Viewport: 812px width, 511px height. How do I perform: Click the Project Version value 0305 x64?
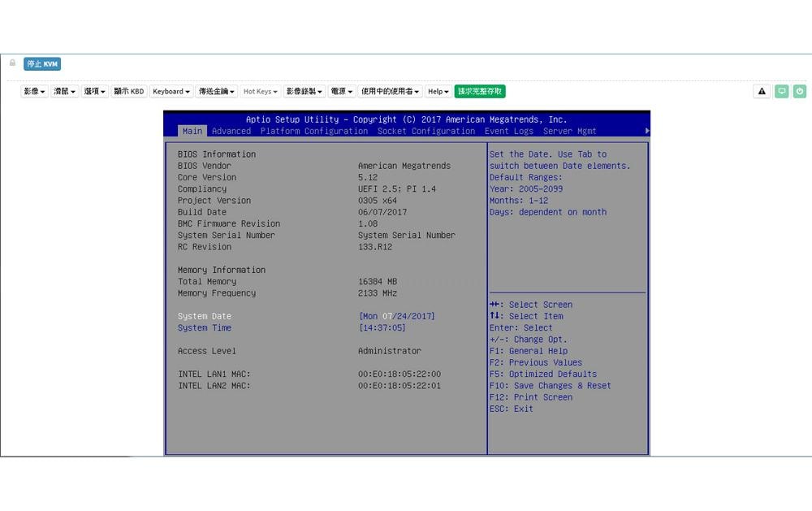378,201
